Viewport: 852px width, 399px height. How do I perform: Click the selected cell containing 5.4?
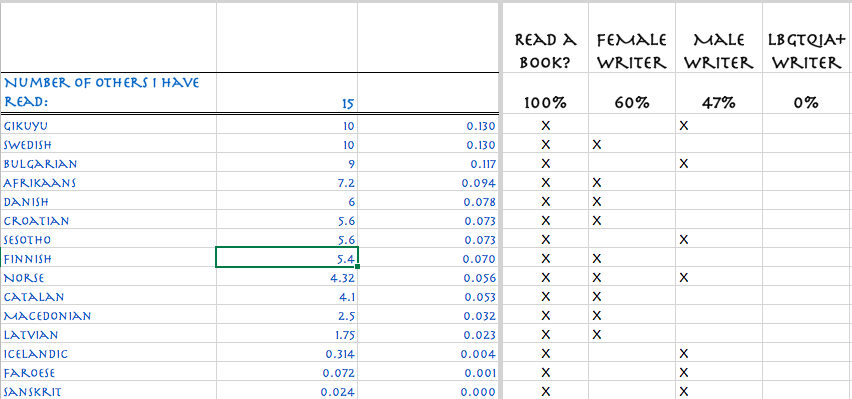pos(287,257)
